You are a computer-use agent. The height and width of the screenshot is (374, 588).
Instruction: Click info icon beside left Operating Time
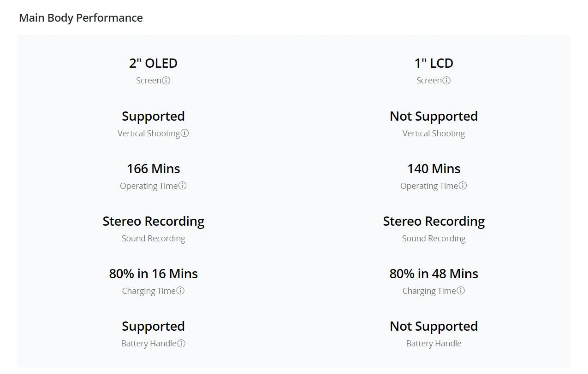[182, 186]
